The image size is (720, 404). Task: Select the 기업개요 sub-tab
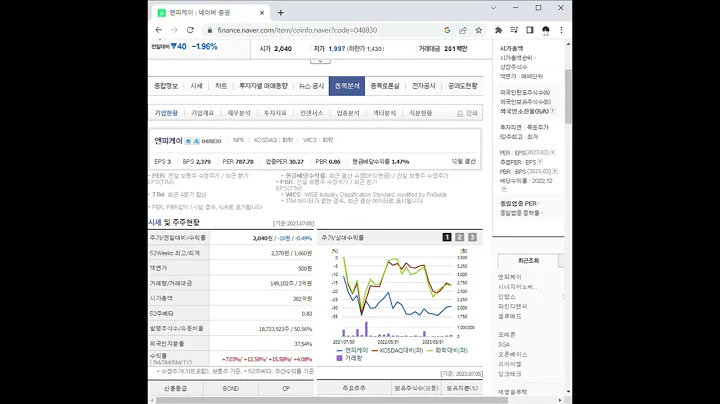(202, 113)
